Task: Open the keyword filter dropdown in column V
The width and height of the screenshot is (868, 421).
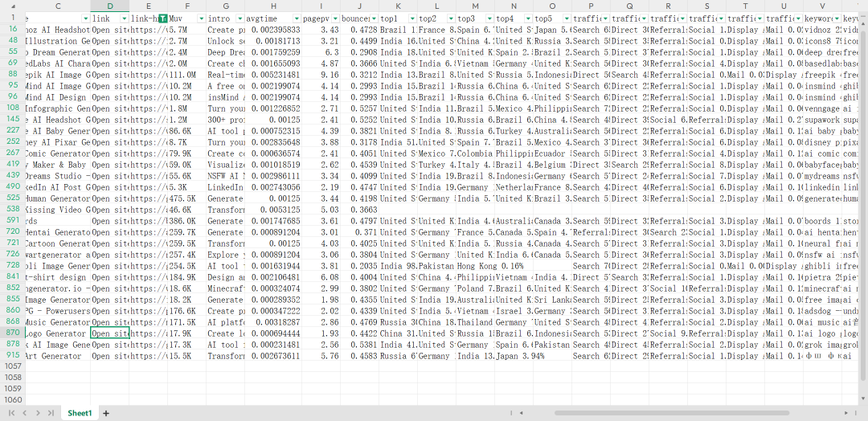Action: tap(837, 18)
